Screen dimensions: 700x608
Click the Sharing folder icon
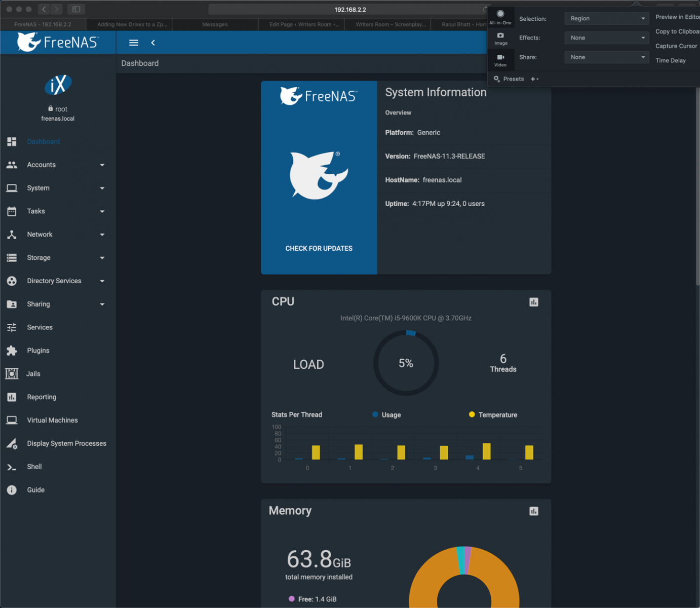pyautogui.click(x=12, y=304)
